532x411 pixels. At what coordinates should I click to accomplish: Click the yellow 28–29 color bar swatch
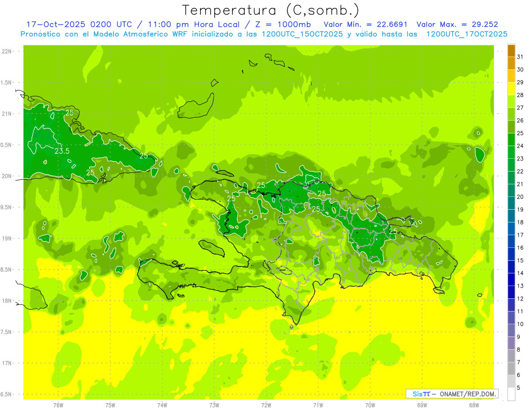pos(511,89)
